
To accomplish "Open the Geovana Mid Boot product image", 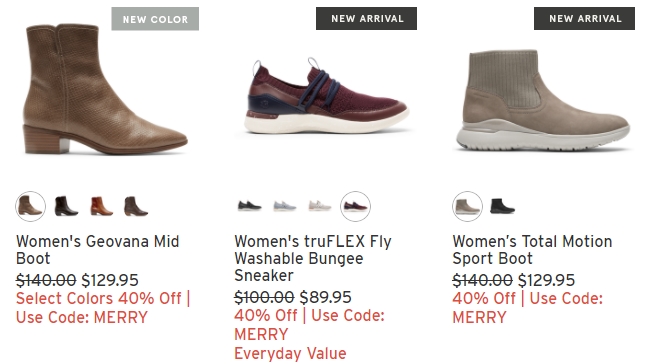I will click(106, 89).
